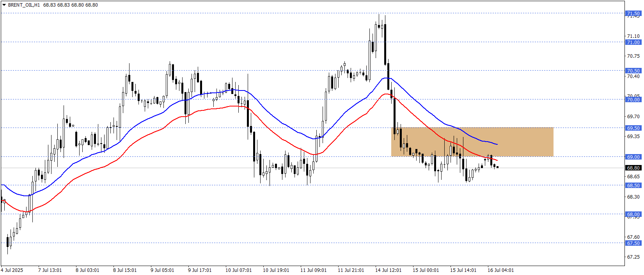Click the 69.50 level price label
644x275 pixels.
(x=633, y=128)
